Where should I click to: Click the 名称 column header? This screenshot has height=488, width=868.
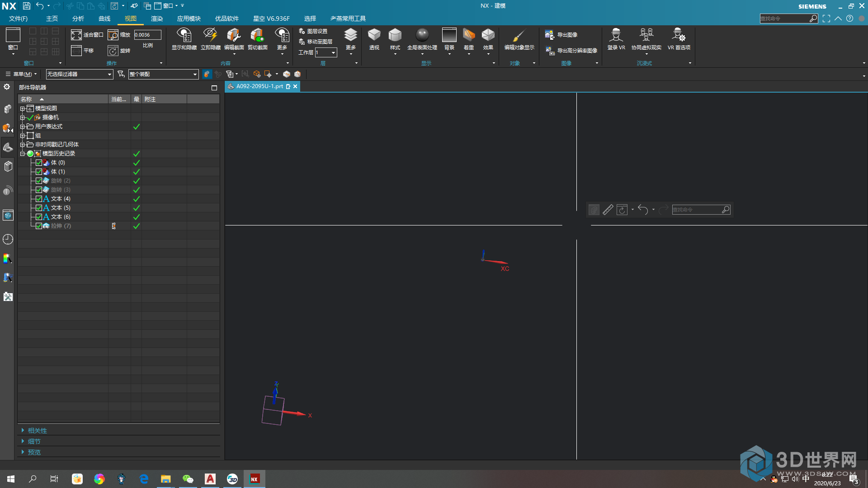pyautogui.click(x=63, y=99)
